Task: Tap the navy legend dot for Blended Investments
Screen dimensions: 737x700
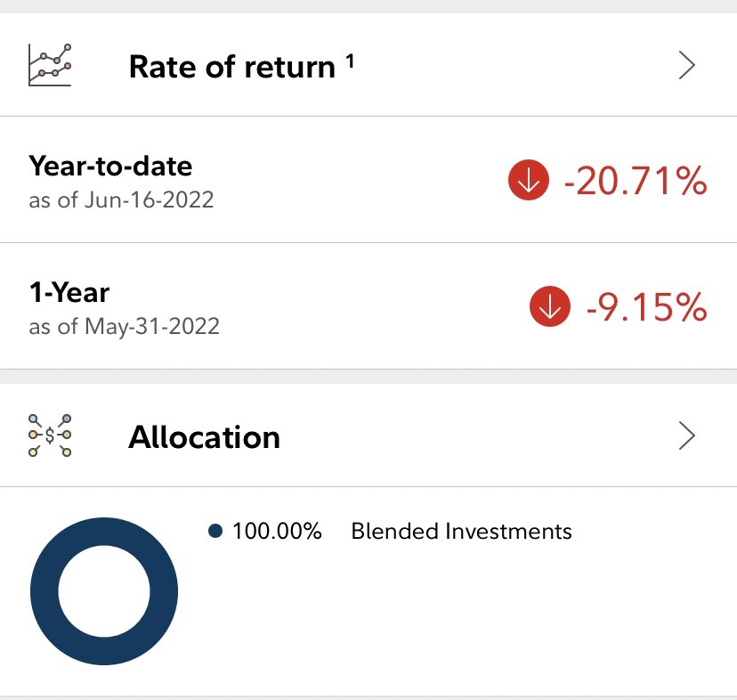Action: (x=215, y=531)
